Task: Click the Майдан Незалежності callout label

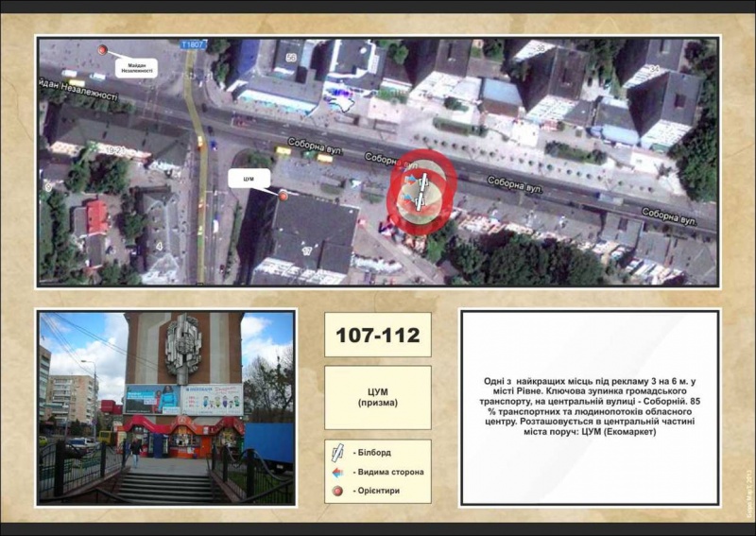Action: (133, 66)
